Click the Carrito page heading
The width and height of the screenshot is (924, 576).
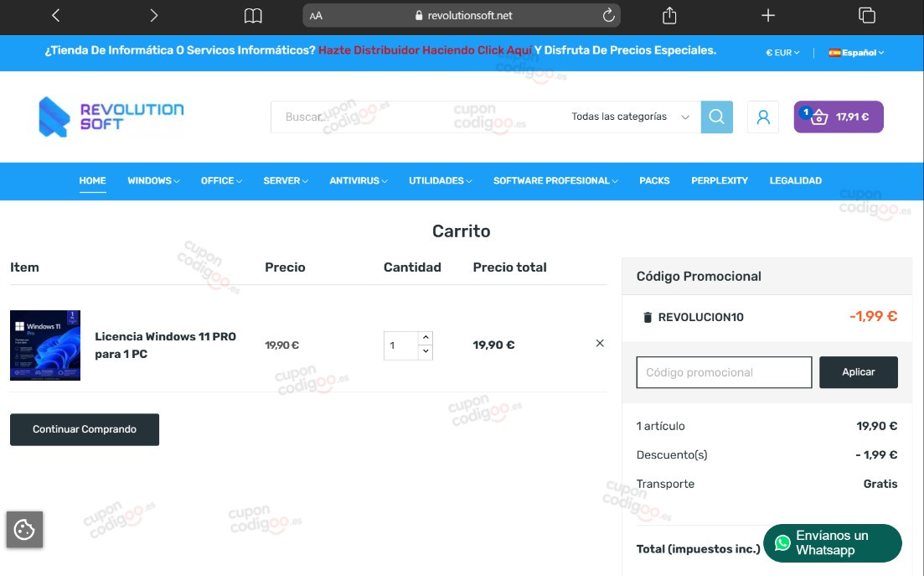pos(461,231)
